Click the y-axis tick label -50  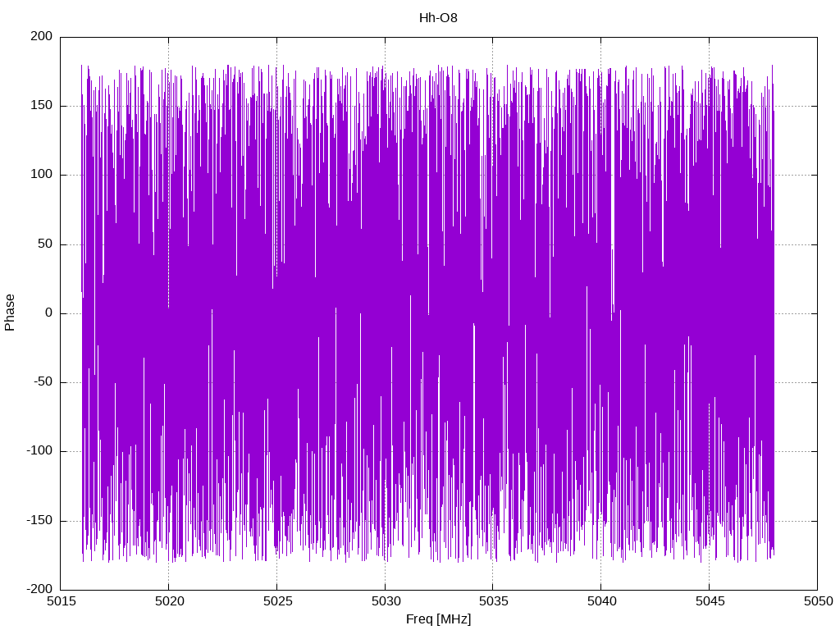point(43,382)
